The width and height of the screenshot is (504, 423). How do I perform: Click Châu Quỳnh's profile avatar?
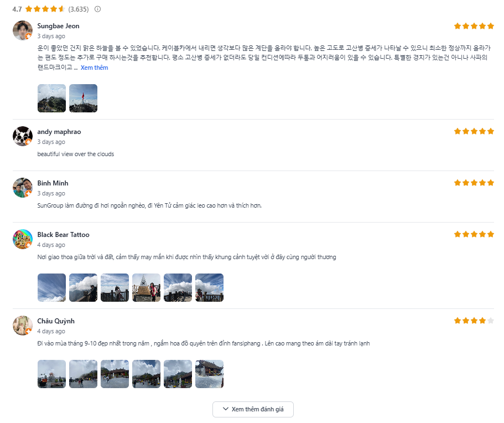(23, 326)
